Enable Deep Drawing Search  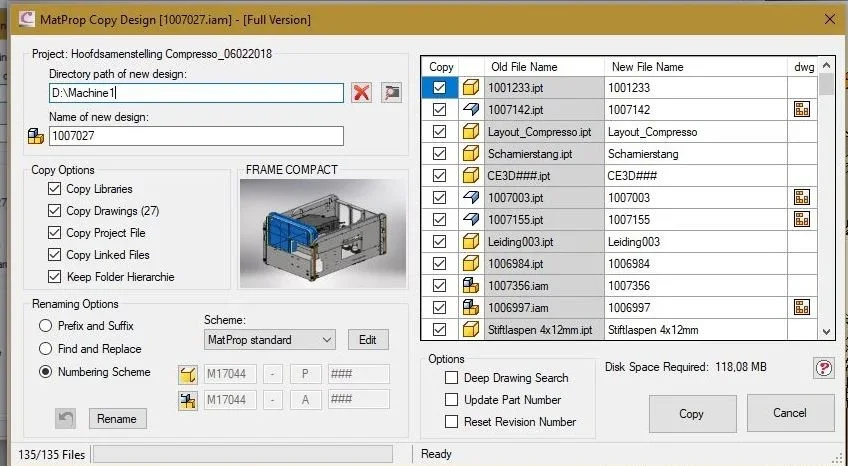[x=451, y=378]
